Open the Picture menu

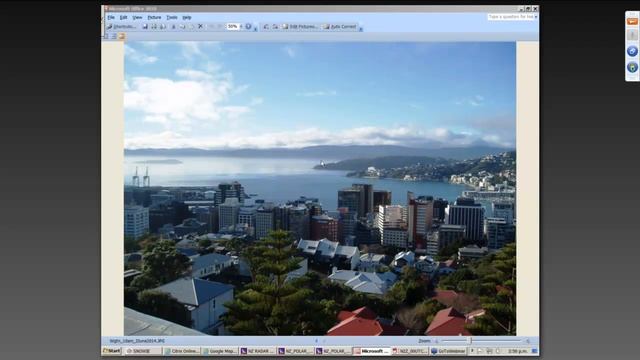coord(154,18)
